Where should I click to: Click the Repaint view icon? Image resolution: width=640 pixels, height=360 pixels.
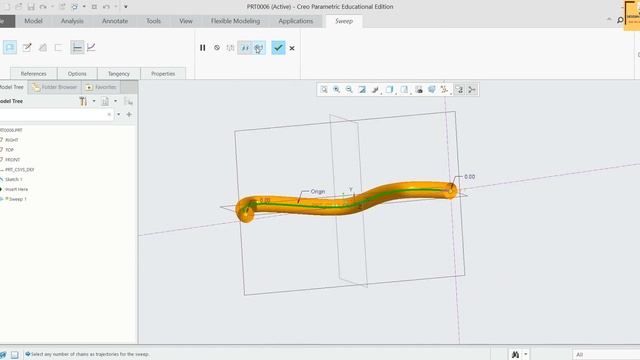pos(362,90)
